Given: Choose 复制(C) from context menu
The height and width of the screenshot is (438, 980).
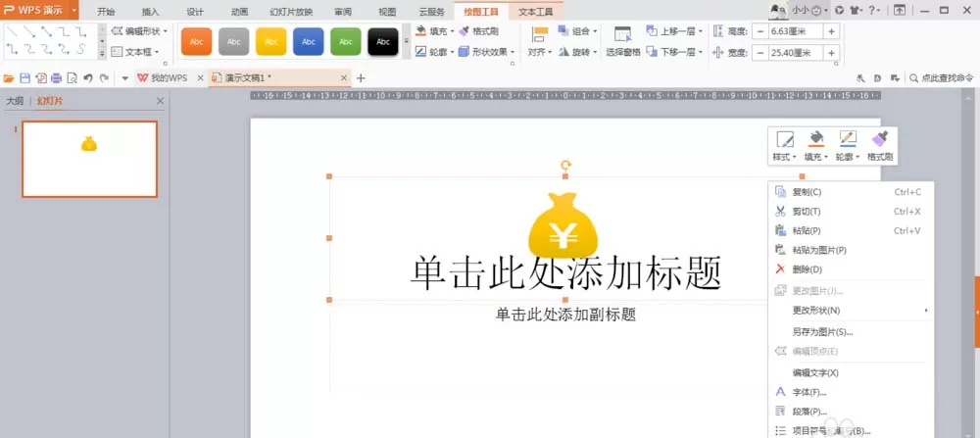Looking at the screenshot, I should (x=850, y=192).
